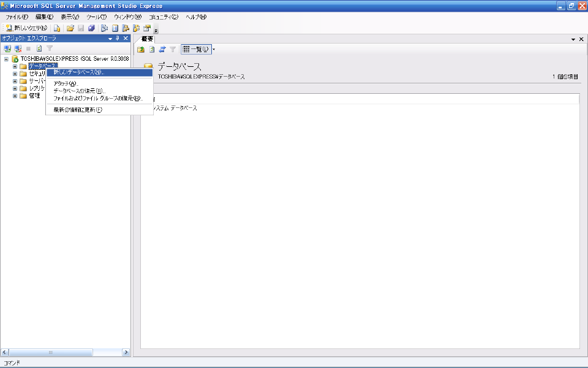Open the コミュニティ(C) menu

[164, 17]
